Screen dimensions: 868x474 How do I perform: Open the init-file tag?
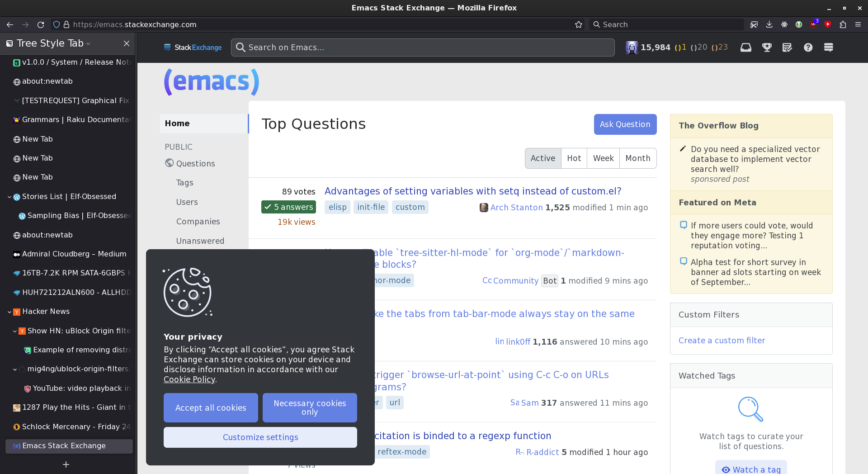coord(371,207)
